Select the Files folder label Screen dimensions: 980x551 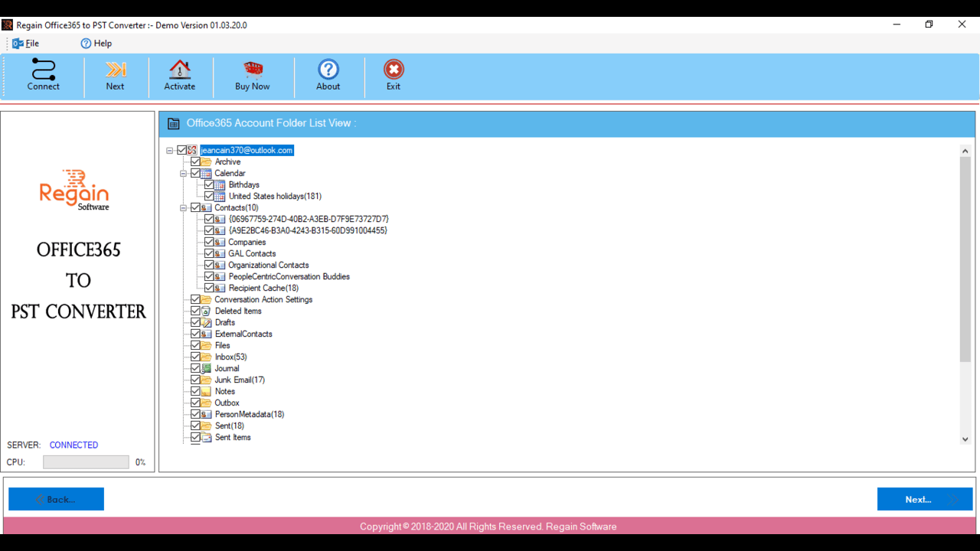(222, 345)
